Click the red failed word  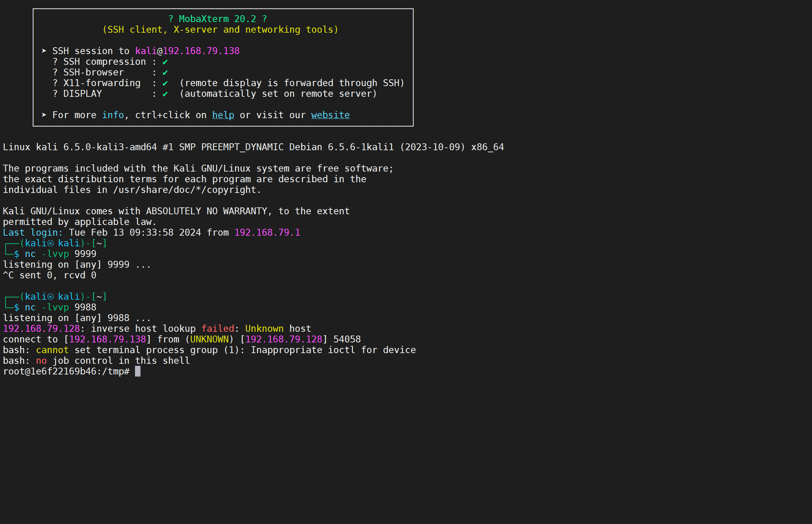coord(217,329)
